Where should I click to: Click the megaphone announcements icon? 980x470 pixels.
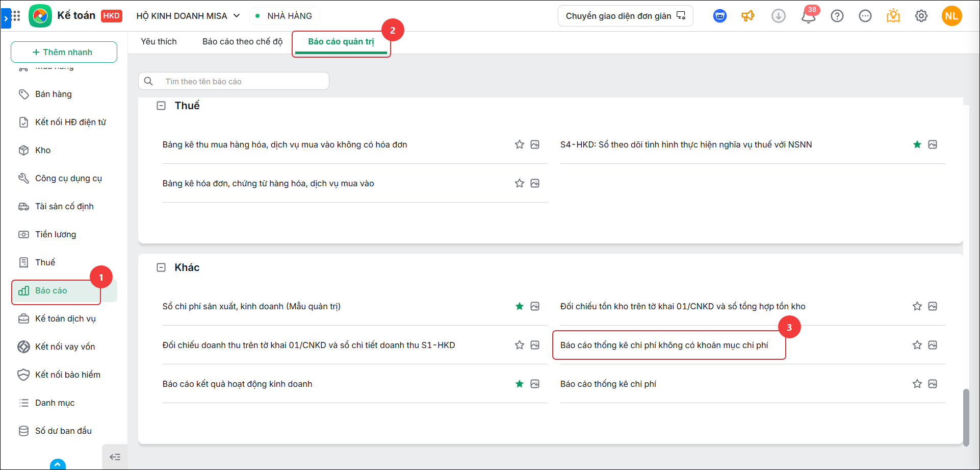pos(748,16)
